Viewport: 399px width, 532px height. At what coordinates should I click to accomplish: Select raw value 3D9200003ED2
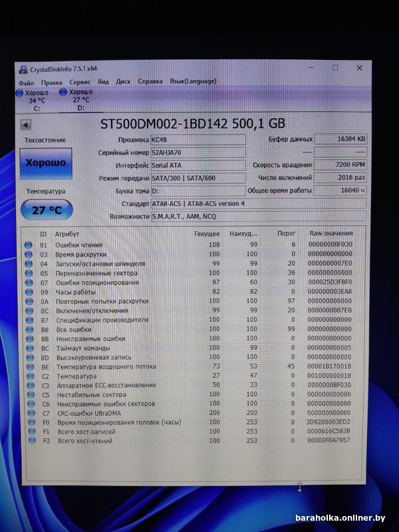pos(329,422)
